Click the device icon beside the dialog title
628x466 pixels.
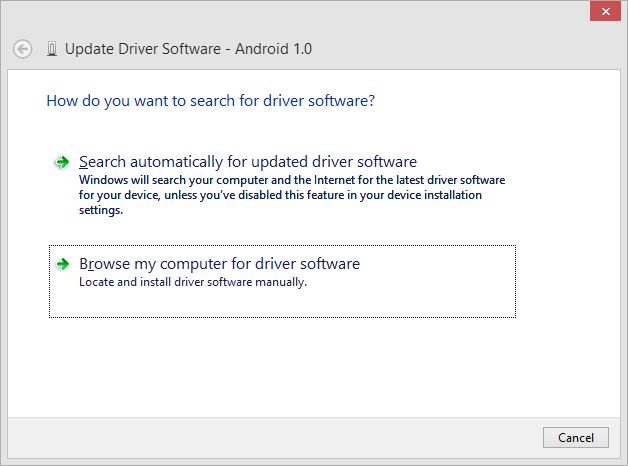pos(51,48)
